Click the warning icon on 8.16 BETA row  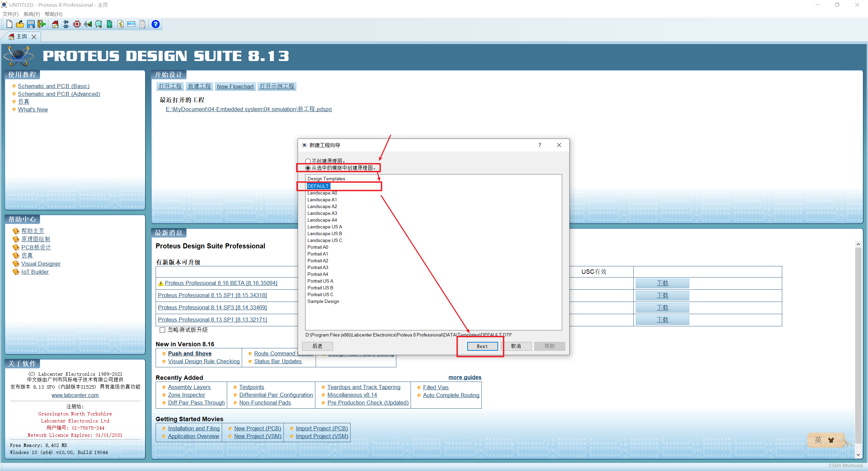161,283
